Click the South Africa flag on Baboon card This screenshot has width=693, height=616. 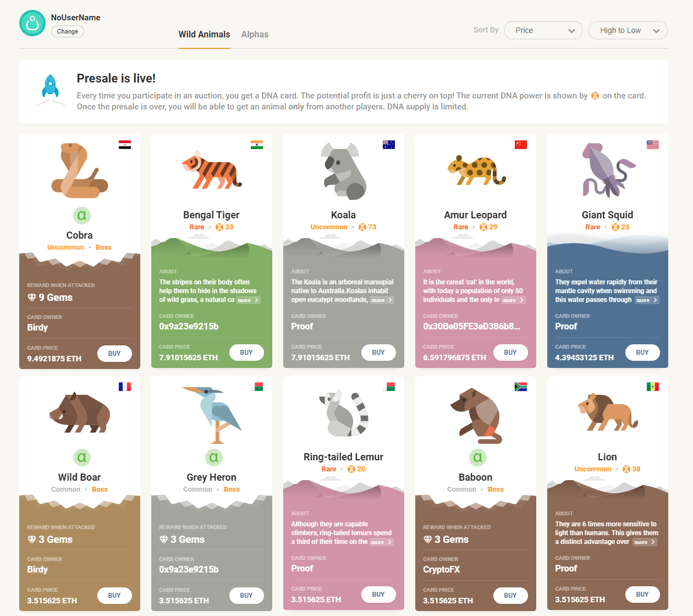pos(521,387)
